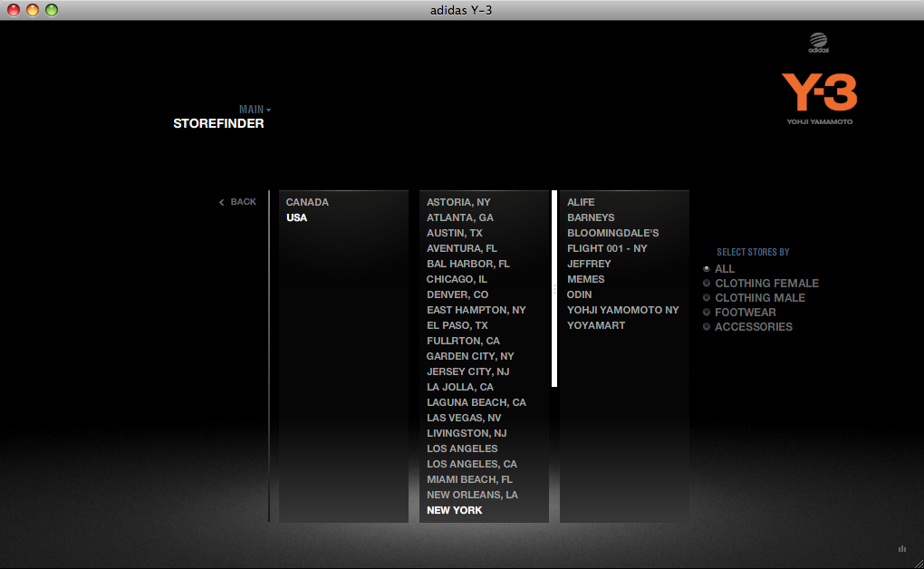Viewport: 924px width, 569px height.
Task: Select CLOTHING MALE filter option
Action: (760, 298)
